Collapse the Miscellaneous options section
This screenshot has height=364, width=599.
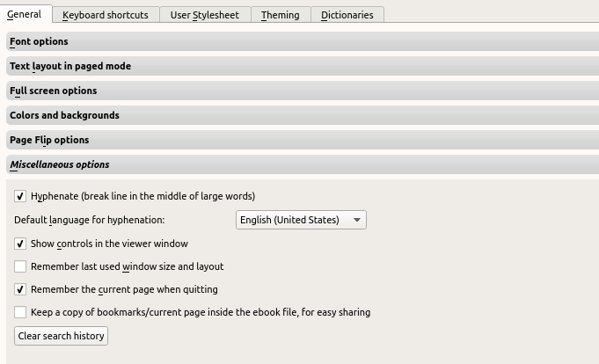point(303,164)
